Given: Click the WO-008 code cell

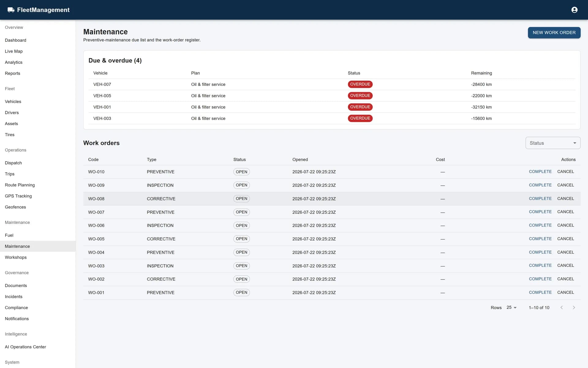Looking at the screenshot, I should tap(96, 199).
